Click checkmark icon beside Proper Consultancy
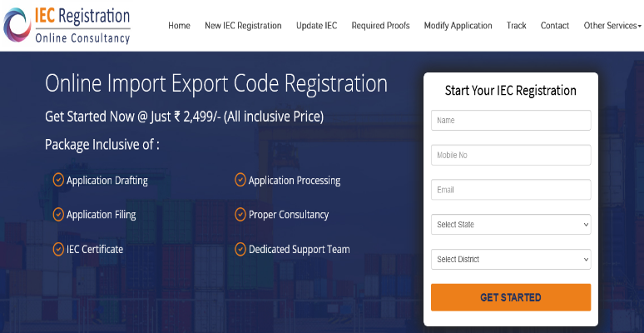The height and width of the screenshot is (333, 644). 240,214
